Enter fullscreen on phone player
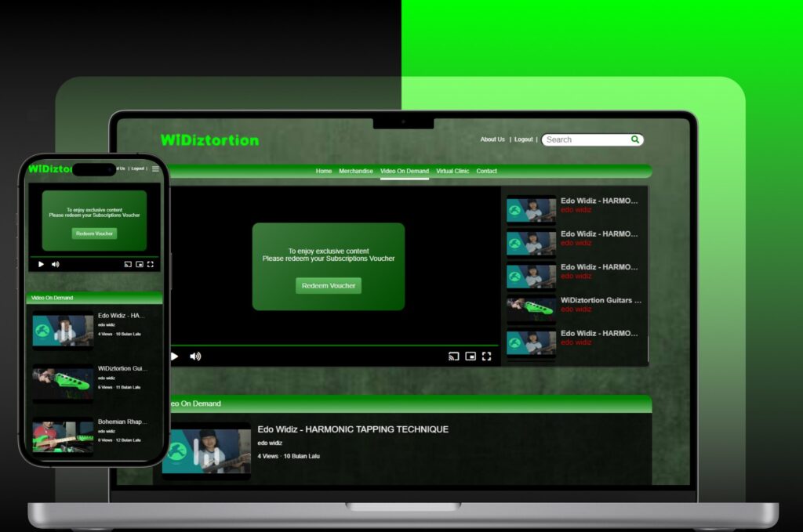The image size is (803, 532). tap(151, 265)
